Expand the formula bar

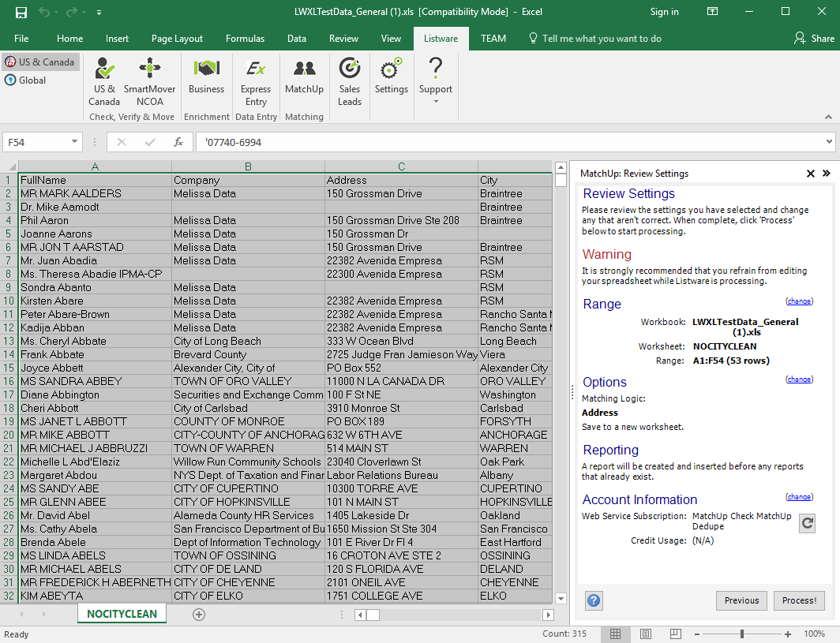pos(828,142)
